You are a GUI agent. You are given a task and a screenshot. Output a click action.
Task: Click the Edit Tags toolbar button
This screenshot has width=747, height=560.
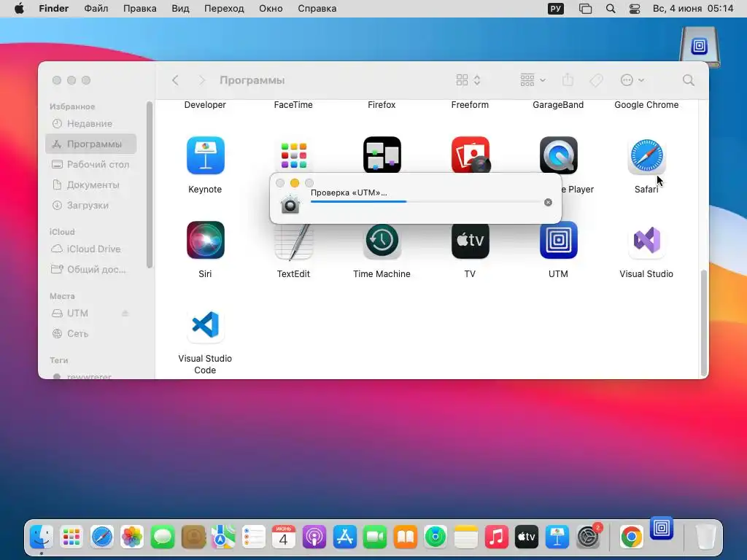coord(596,80)
